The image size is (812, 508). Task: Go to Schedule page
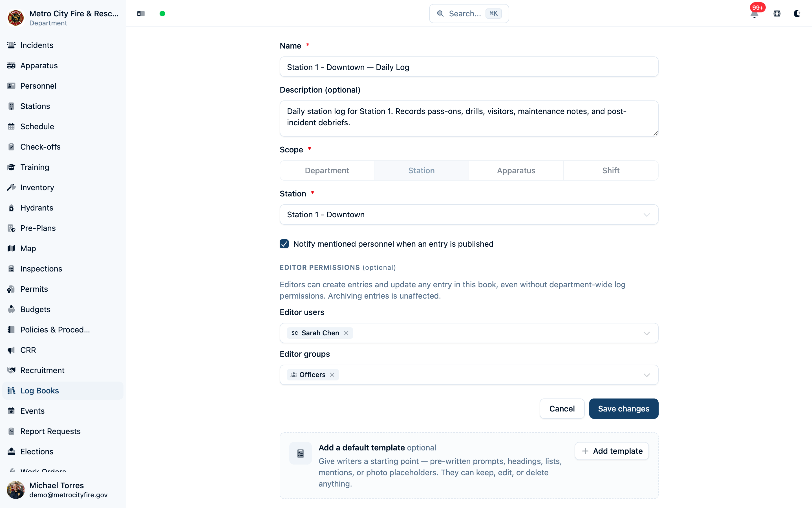[63, 126]
